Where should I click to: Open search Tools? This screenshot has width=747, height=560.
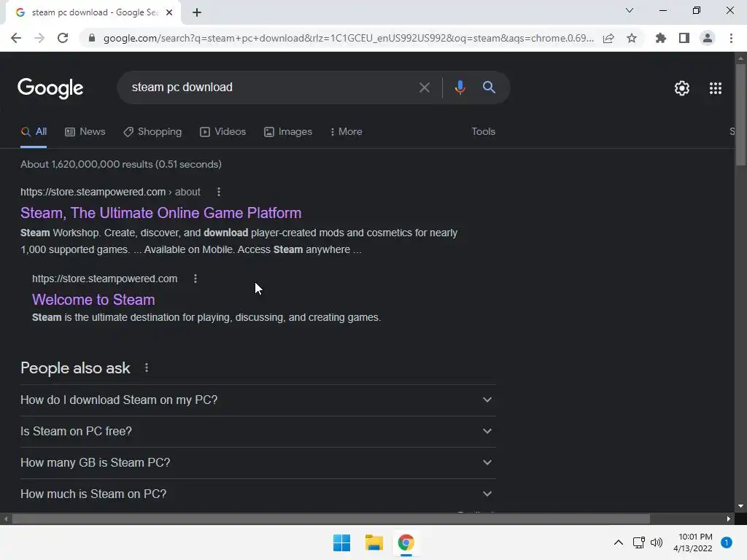[483, 132]
